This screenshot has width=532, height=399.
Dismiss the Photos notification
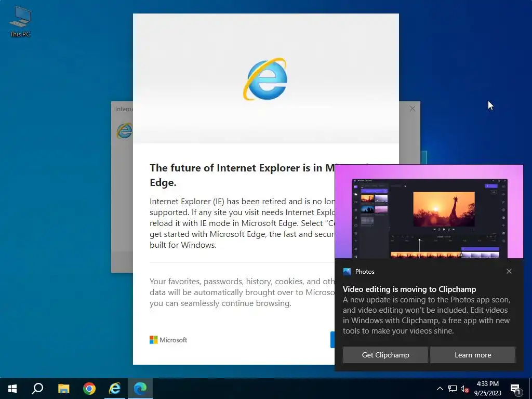coord(509,271)
